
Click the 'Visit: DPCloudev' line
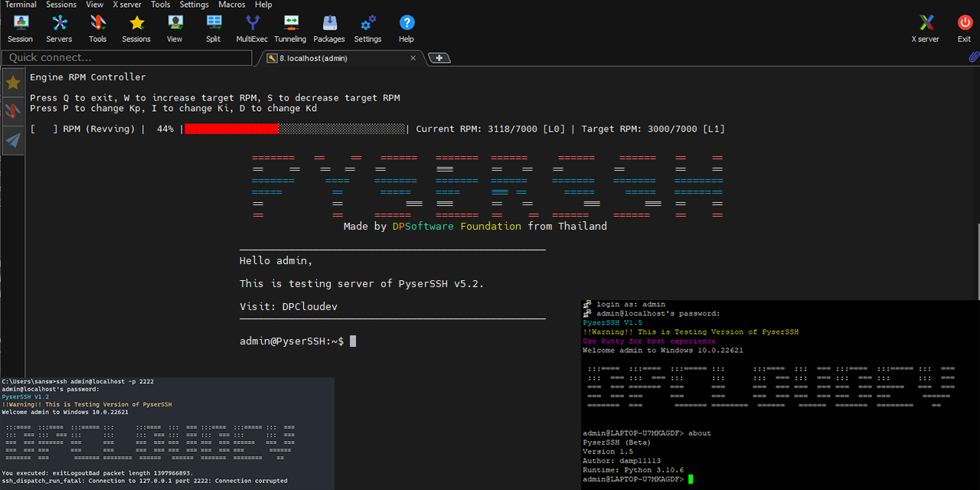click(x=289, y=307)
